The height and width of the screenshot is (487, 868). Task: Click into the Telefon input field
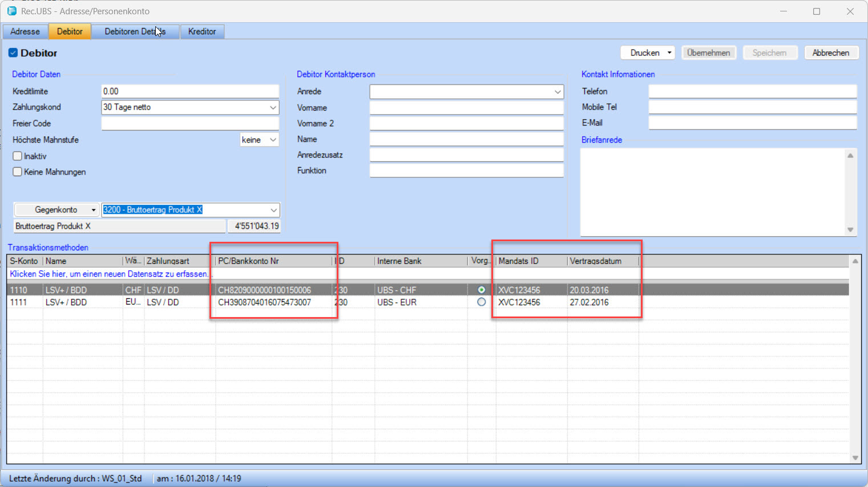[752, 91]
